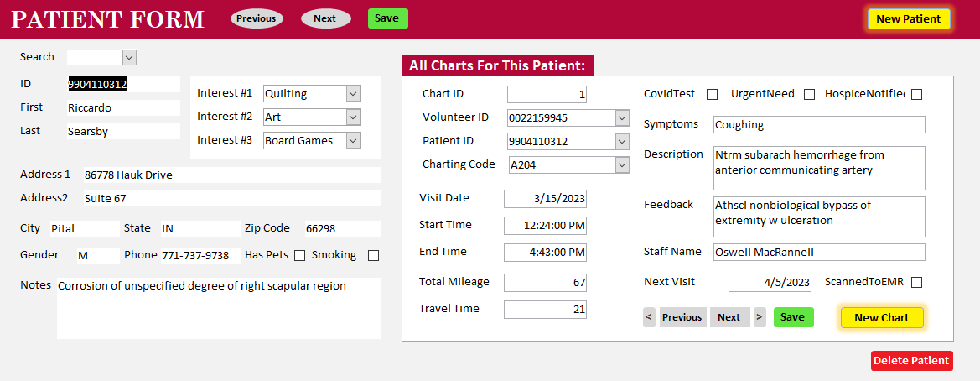
Task: Edit the Travel Time field
Action: coord(545,310)
